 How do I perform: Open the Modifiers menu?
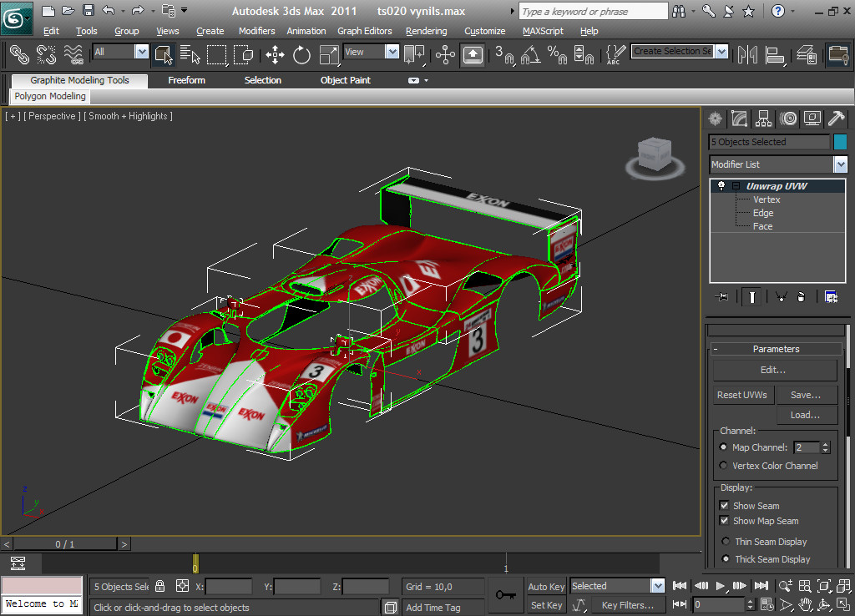(x=257, y=31)
